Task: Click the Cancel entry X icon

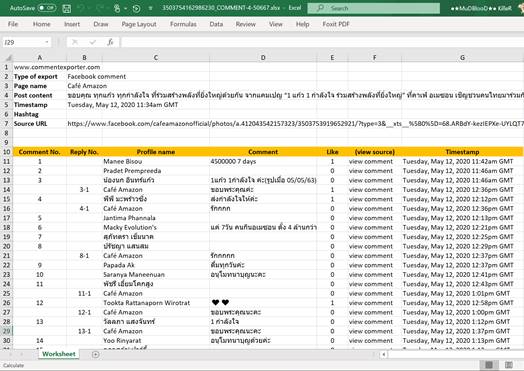Action: pyautogui.click(x=75, y=42)
